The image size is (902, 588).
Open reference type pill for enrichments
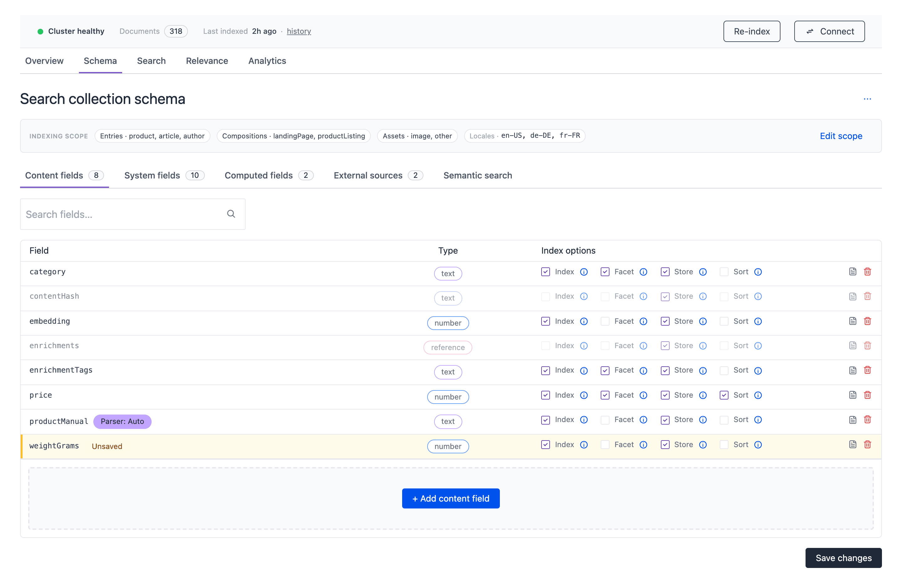(x=448, y=348)
